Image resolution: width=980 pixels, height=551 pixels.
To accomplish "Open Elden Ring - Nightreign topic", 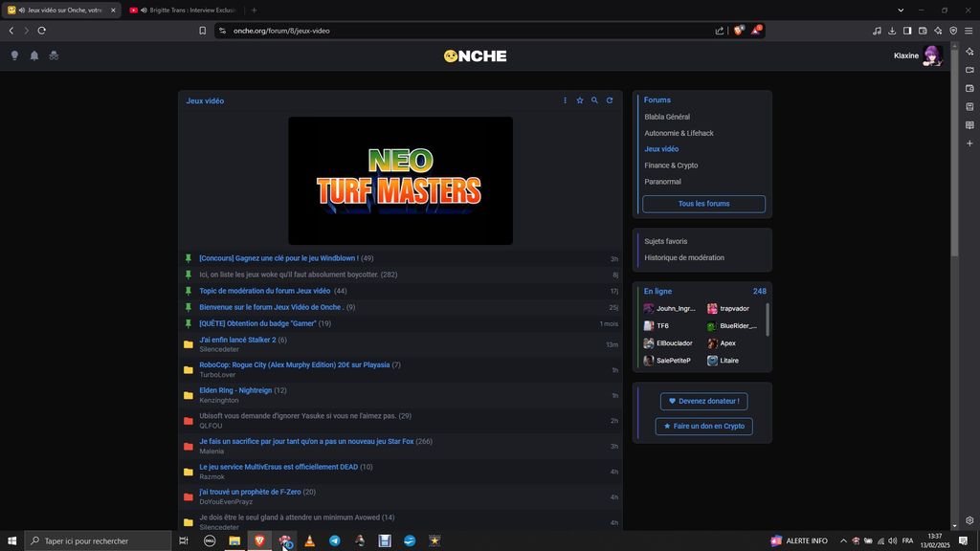I will point(235,390).
